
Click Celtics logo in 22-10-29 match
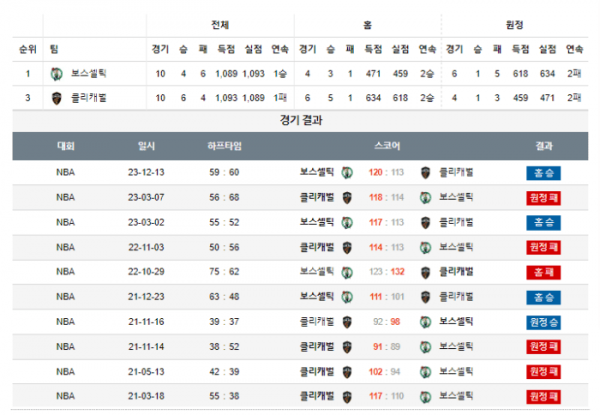[347, 272]
